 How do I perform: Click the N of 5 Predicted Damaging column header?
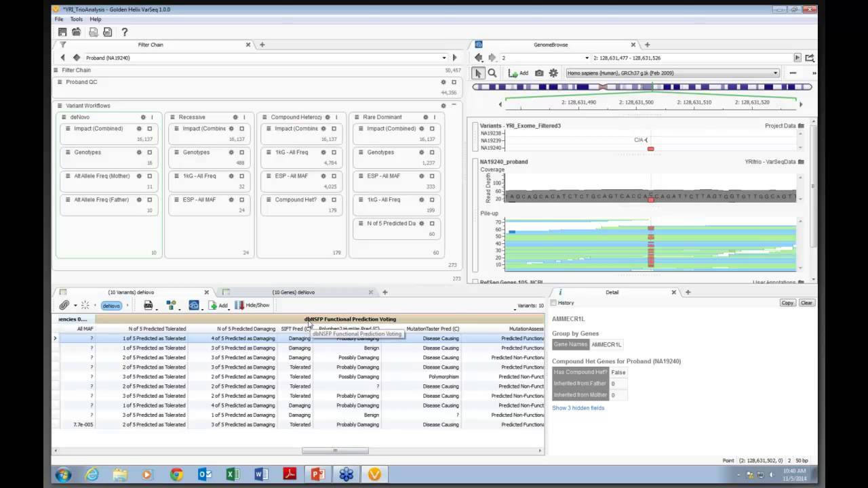[246, 329]
